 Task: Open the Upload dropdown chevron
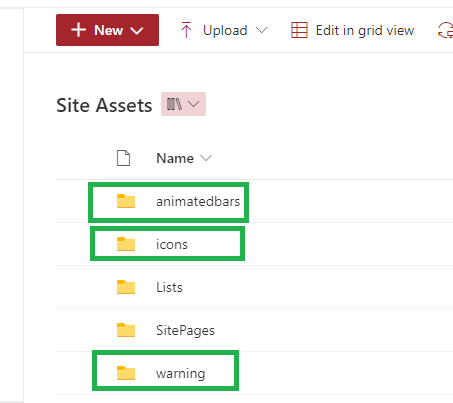[x=262, y=30]
